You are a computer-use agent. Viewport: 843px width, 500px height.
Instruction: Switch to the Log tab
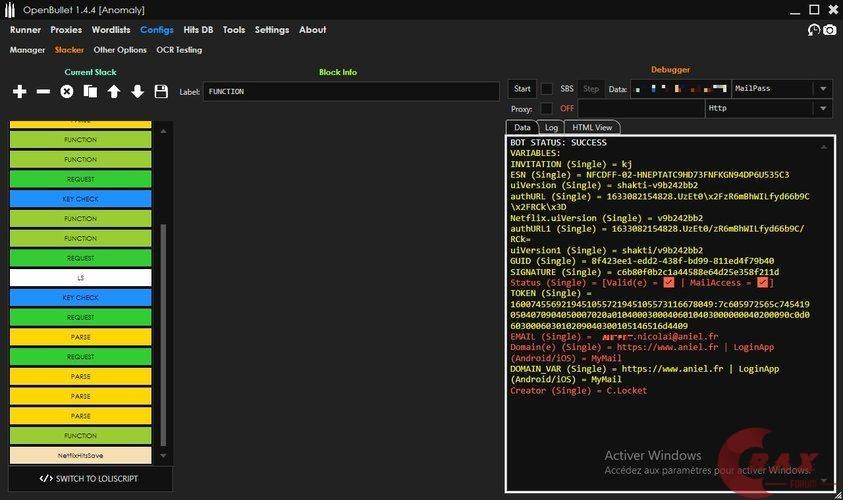pyautogui.click(x=551, y=128)
